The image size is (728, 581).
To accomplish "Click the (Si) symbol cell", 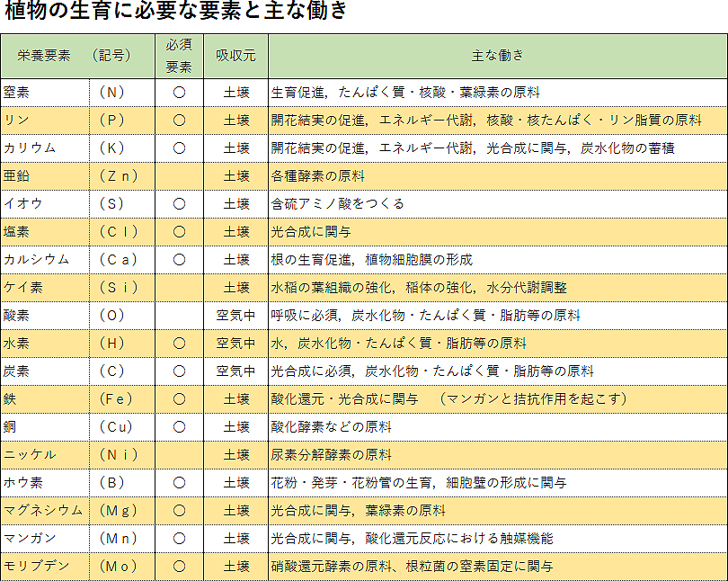I will 122,288.
